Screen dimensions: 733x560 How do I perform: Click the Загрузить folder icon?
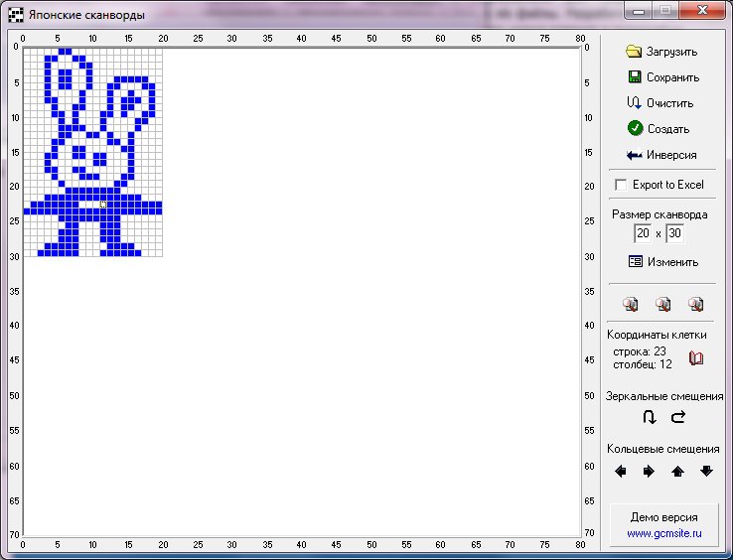pos(634,51)
